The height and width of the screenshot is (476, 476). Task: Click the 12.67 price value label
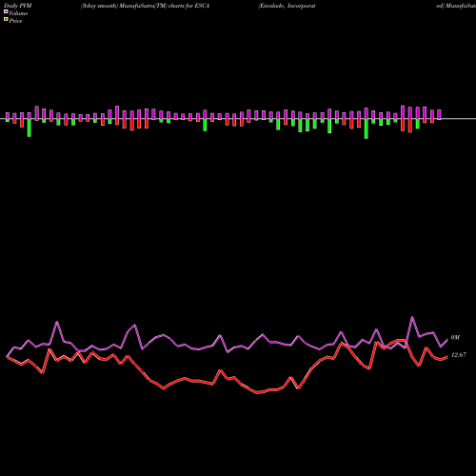click(x=459, y=355)
